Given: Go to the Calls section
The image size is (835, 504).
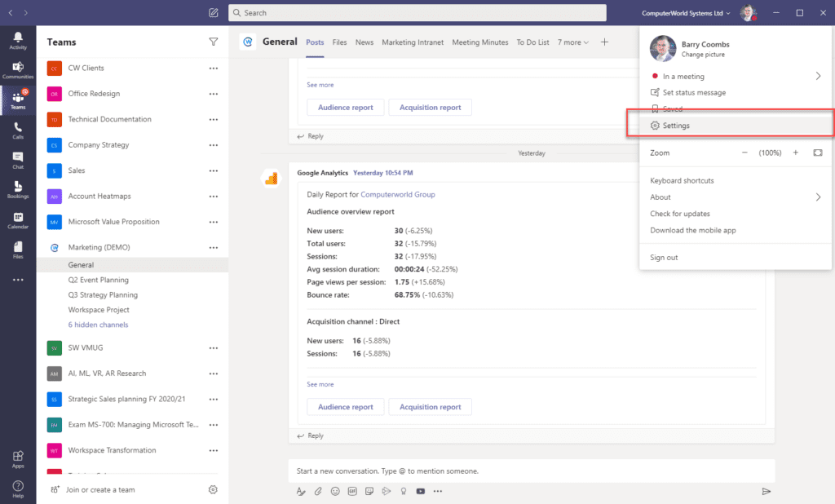Looking at the screenshot, I should (x=18, y=130).
